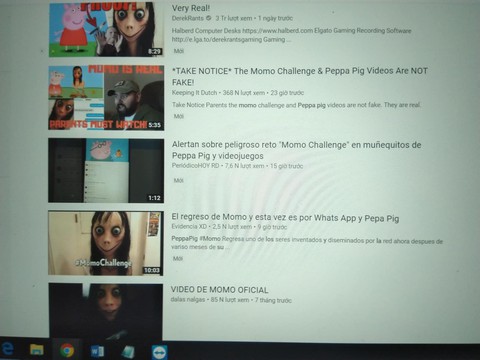Viewport: 480px width, 360px height.
Task: Open the 'Very Real!' video thumbnail
Action: pyautogui.click(x=106, y=29)
